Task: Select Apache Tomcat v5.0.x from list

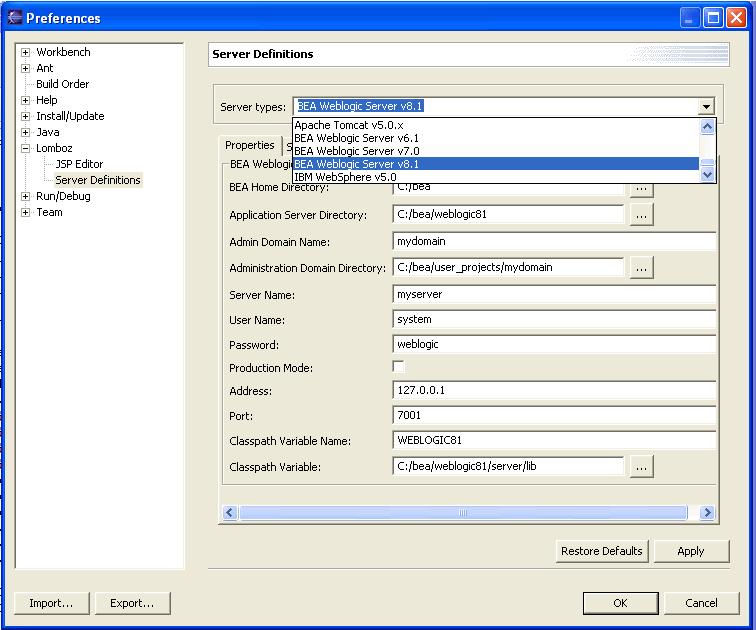Action: point(349,125)
